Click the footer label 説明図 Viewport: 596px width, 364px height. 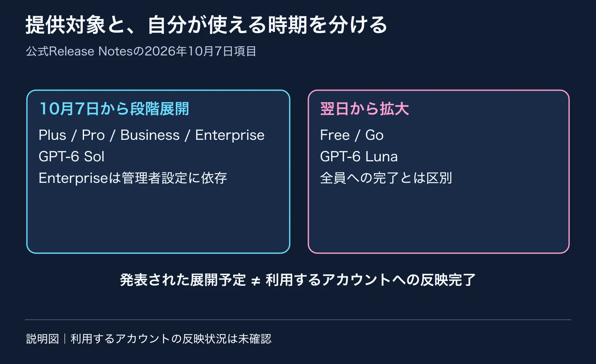(43, 339)
